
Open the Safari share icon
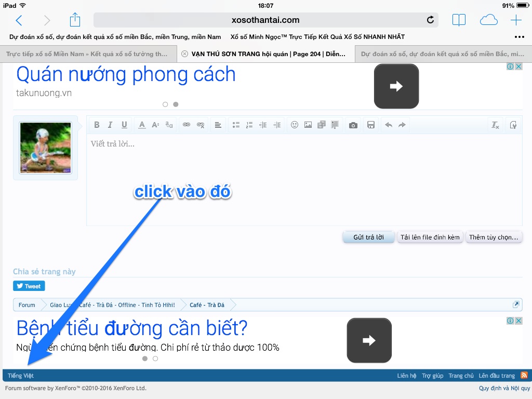pos(75,20)
